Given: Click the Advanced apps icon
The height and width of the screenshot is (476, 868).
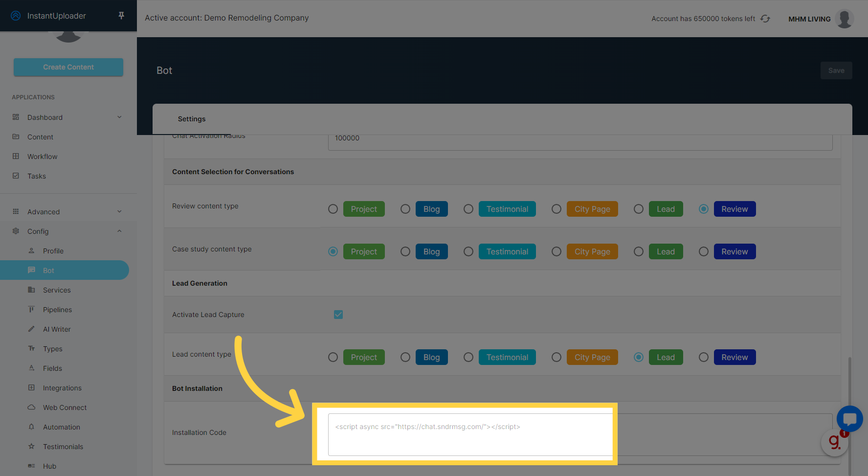Looking at the screenshot, I should (x=16, y=212).
